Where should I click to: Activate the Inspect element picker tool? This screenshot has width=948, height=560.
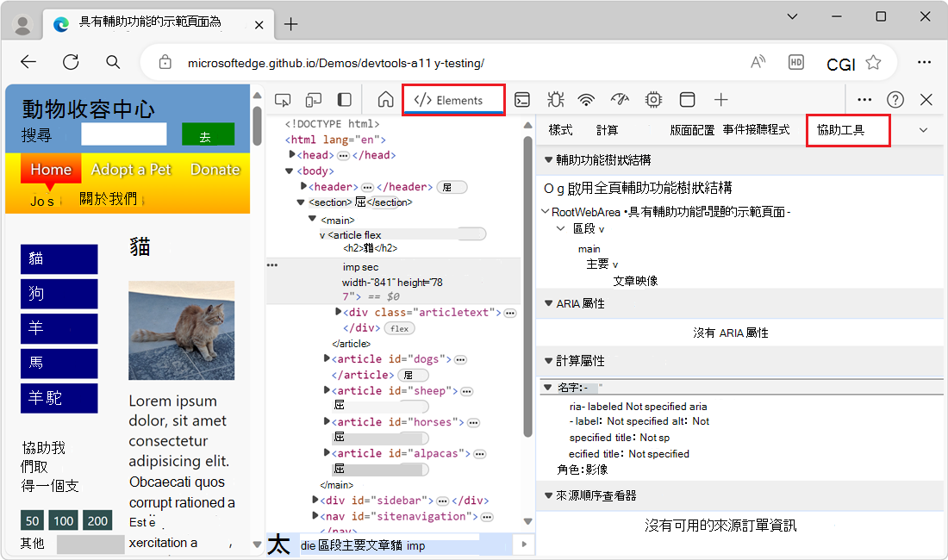pyautogui.click(x=283, y=100)
